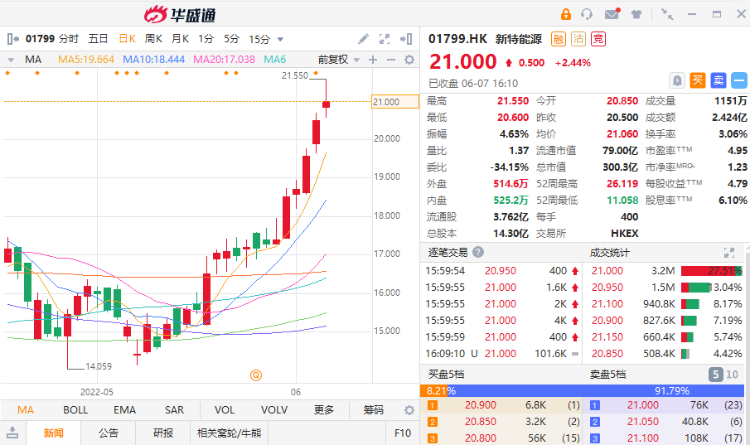Screen dimensions: 750x445
Task: Show 10 order book levels
Action: click(732, 374)
